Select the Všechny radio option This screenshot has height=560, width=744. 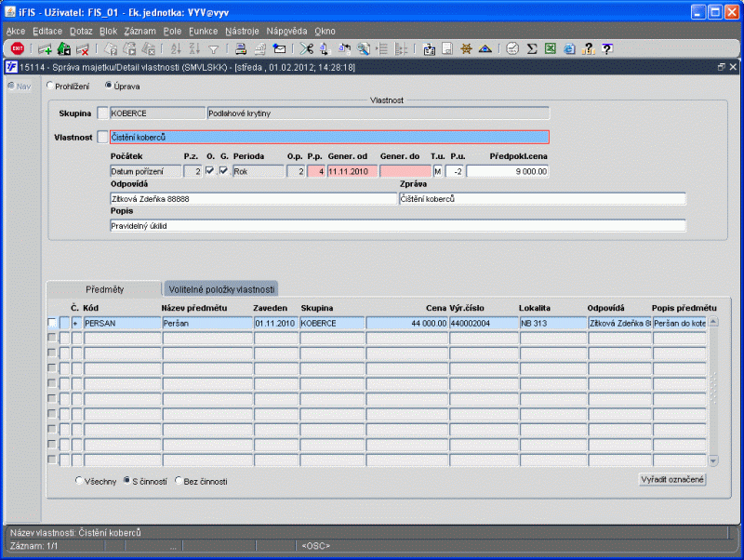click(x=79, y=481)
